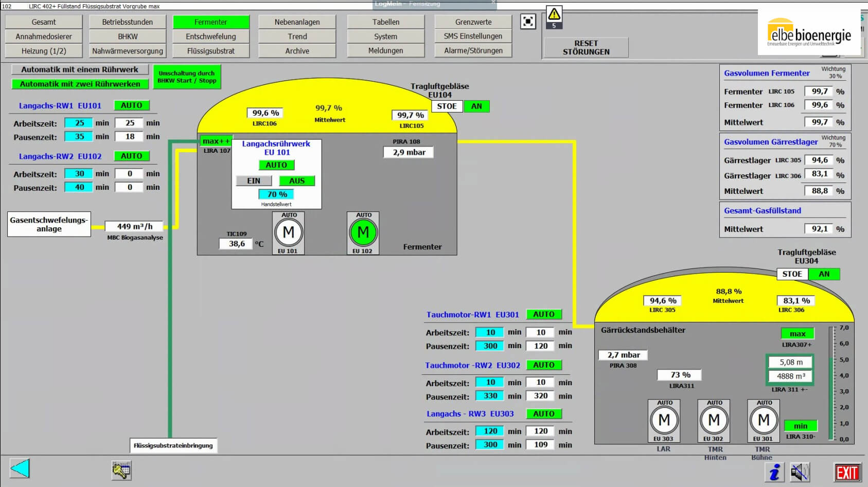
Task: Edit RW1 EU101 Pausenzeit setpoint 35
Action: [x=79, y=137]
